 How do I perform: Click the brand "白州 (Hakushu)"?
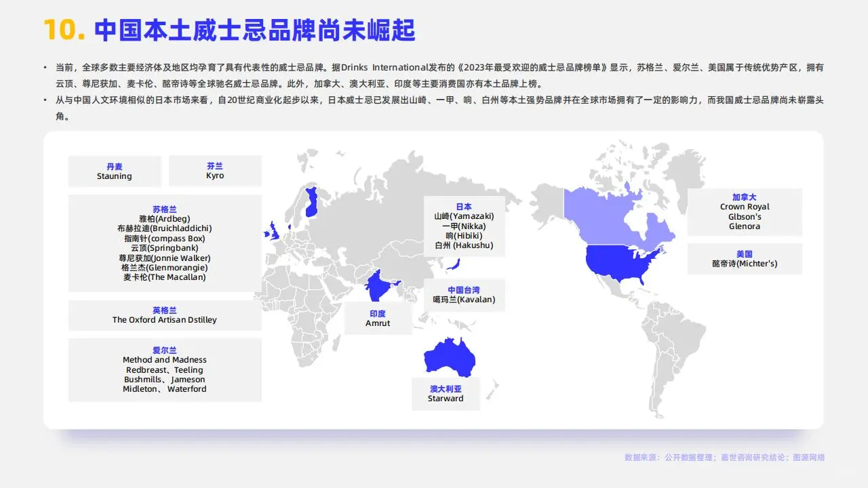pos(464,245)
